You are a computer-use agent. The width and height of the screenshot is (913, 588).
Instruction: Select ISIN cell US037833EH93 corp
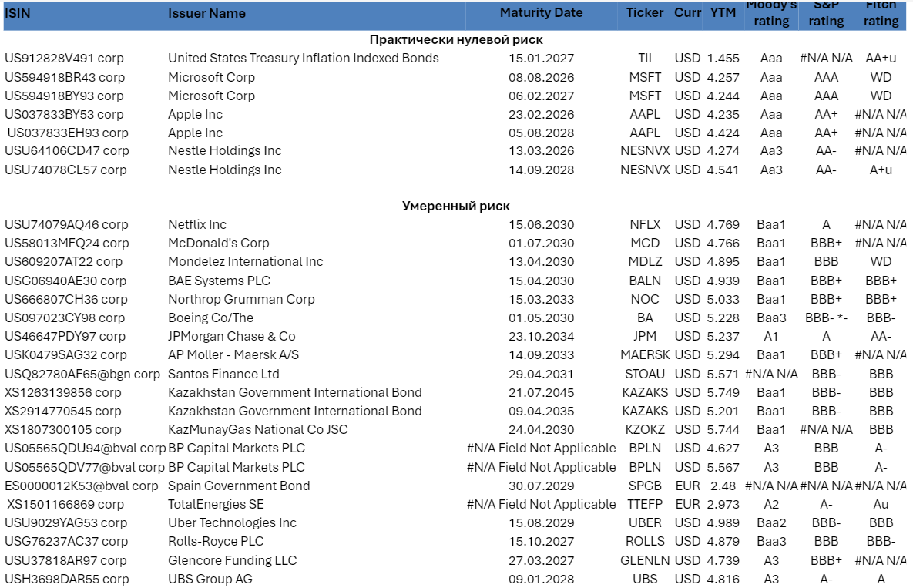coord(68,133)
